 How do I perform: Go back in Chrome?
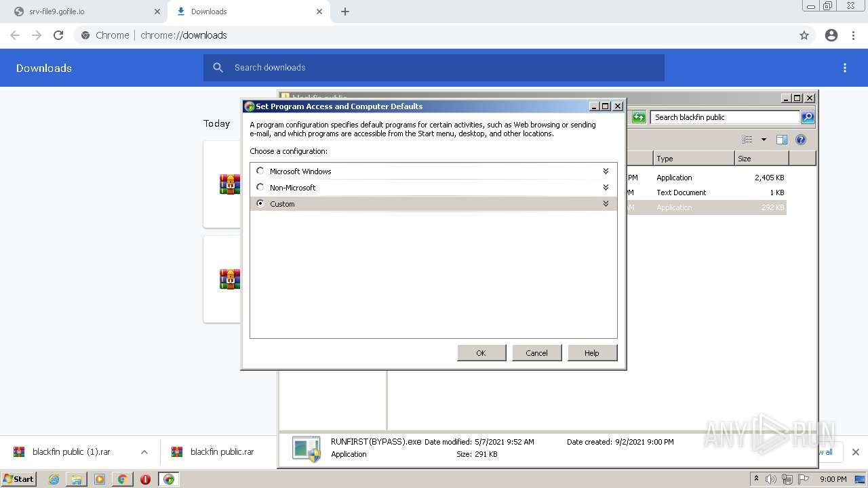pos(15,35)
